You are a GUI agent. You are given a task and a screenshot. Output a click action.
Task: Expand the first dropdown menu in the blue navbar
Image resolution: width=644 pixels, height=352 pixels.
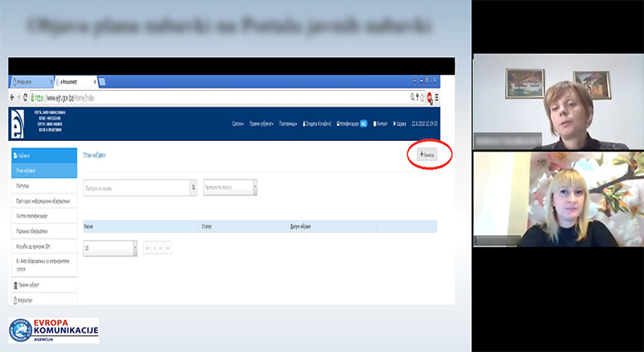pyautogui.click(x=237, y=124)
